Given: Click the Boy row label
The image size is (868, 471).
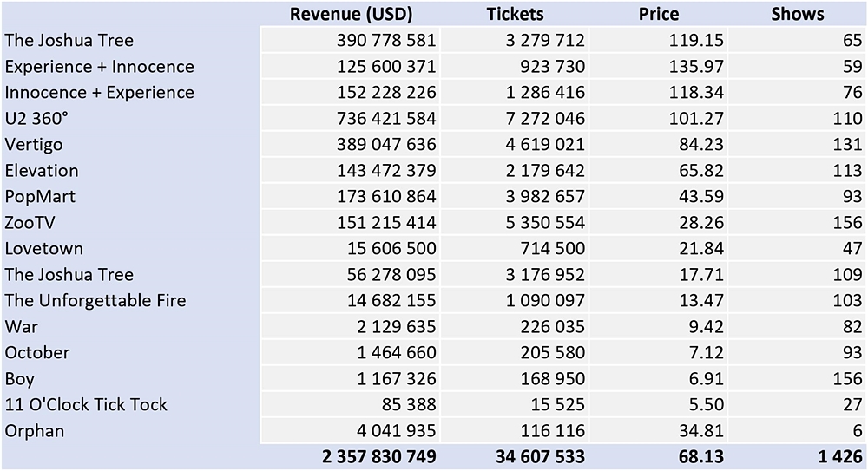Looking at the screenshot, I should [x=19, y=378].
